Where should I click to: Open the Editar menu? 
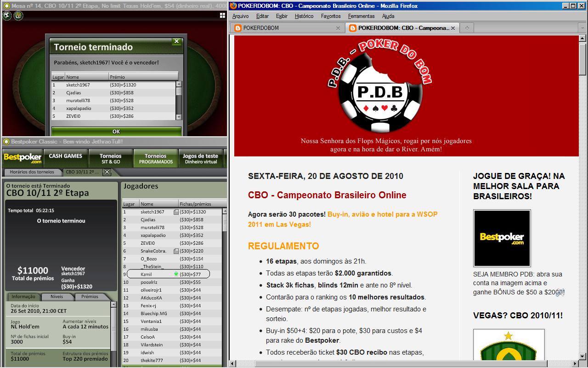pyautogui.click(x=262, y=16)
